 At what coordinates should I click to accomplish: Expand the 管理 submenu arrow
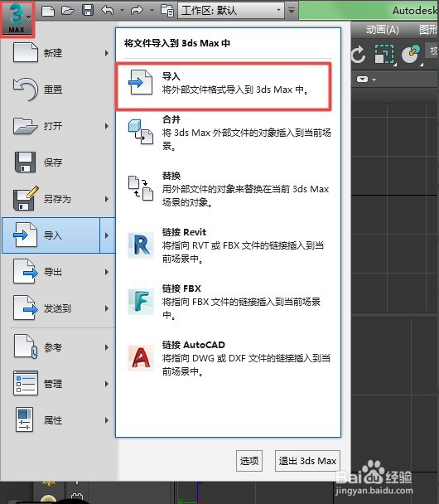click(x=107, y=384)
